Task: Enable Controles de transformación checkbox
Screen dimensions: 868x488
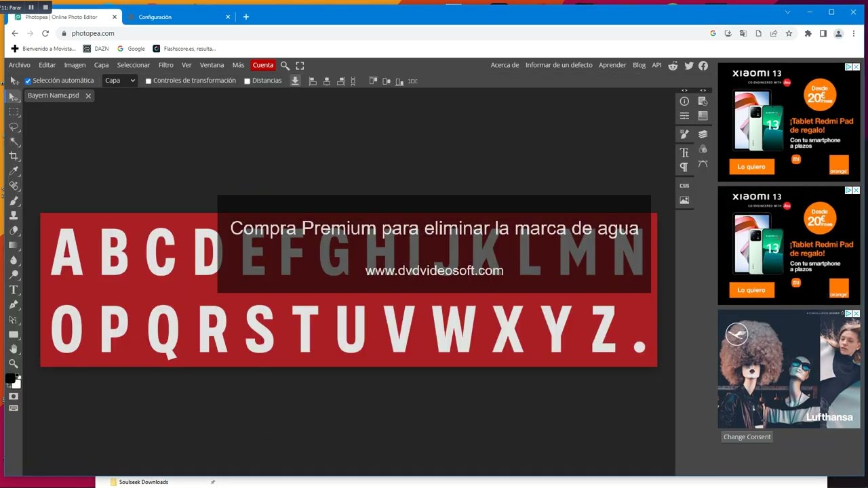Action: tap(149, 81)
